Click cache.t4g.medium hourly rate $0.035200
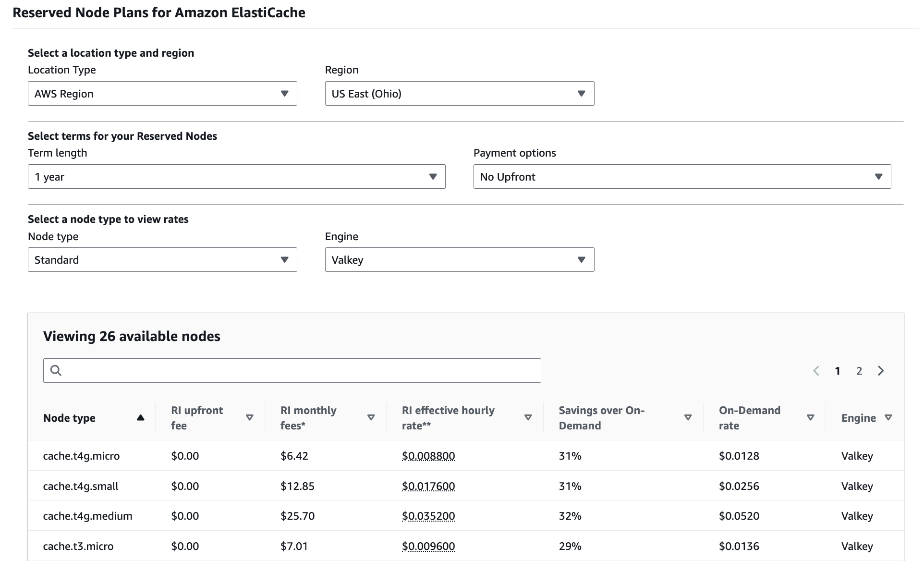Image resolution: width=924 pixels, height=561 pixels. tap(428, 516)
